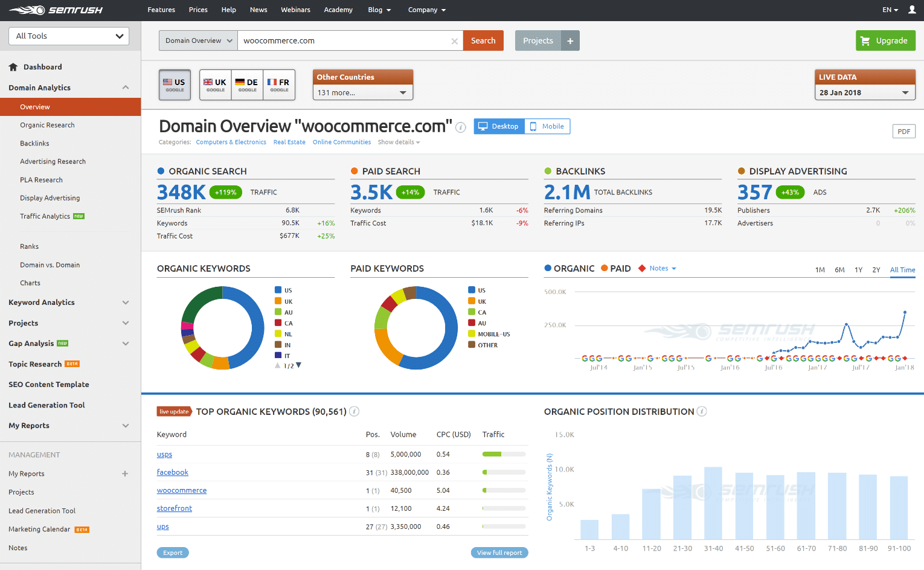
Task: Switch chart range to 1Y tab
Action: point(858,270)
